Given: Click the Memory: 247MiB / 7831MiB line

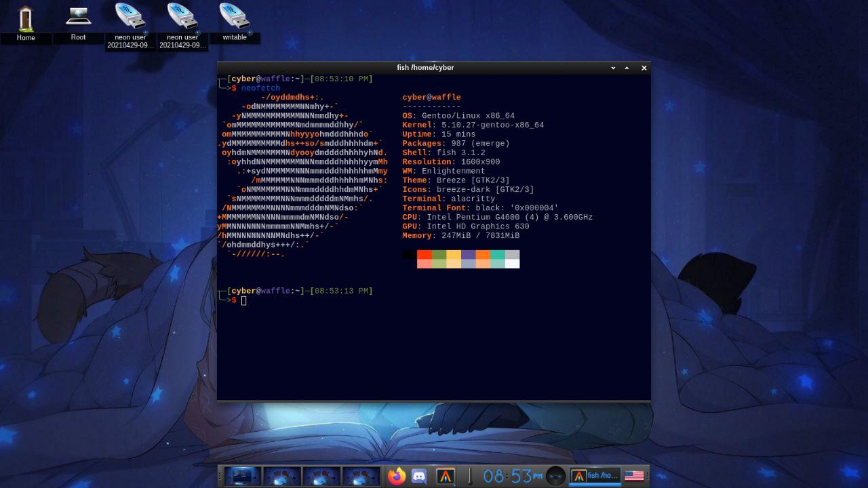Looking at the screenshot, I should point(460,236).
